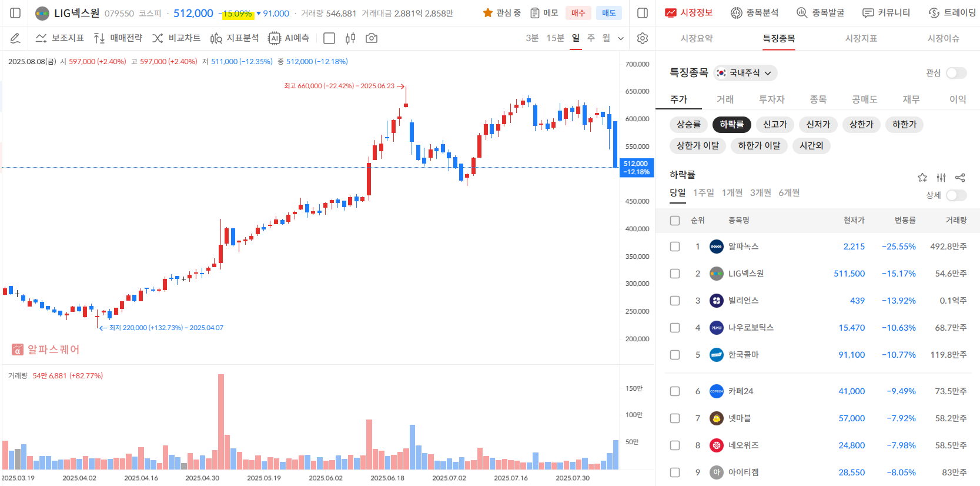Viewport: 980px width, 486px height.
Task: Switch to 특징종목 tab
Action: pos(779,38)
